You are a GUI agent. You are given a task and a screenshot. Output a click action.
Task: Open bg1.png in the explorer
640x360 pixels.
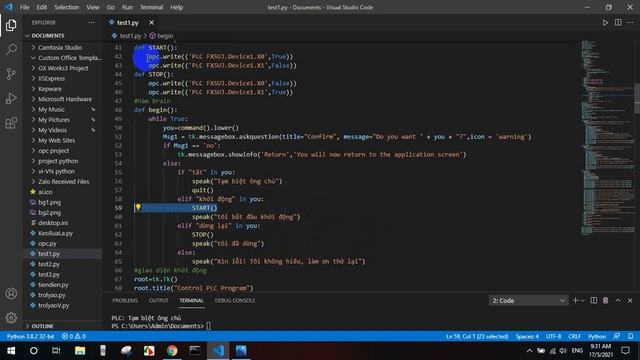[x=49, y=202]
